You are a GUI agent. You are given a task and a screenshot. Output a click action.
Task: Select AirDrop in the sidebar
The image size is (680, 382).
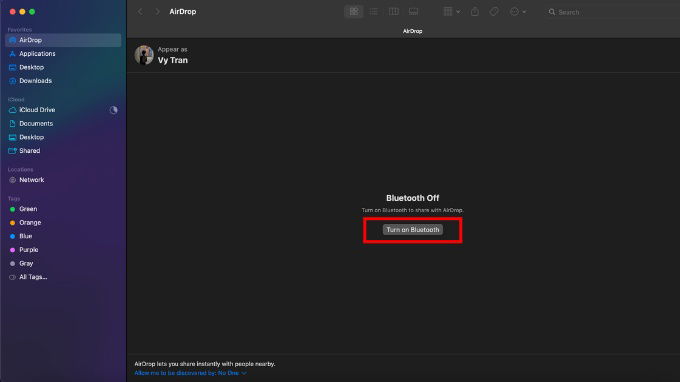click(63, 40)
